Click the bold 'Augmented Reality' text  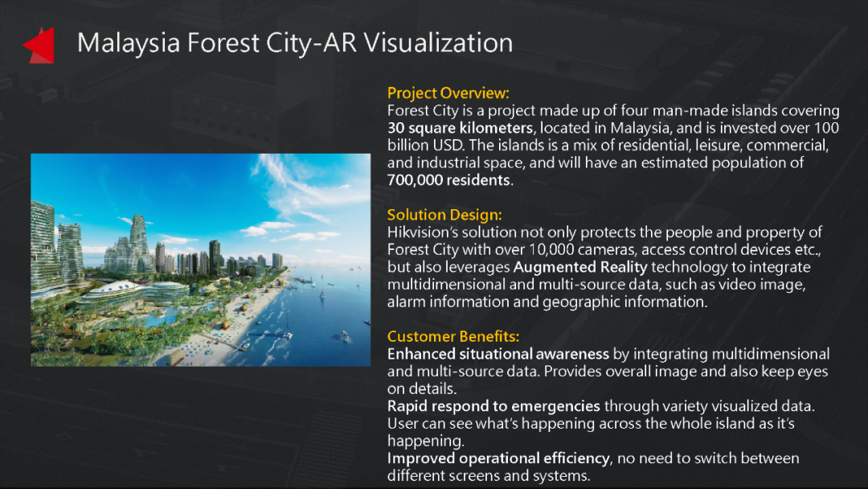580,267
